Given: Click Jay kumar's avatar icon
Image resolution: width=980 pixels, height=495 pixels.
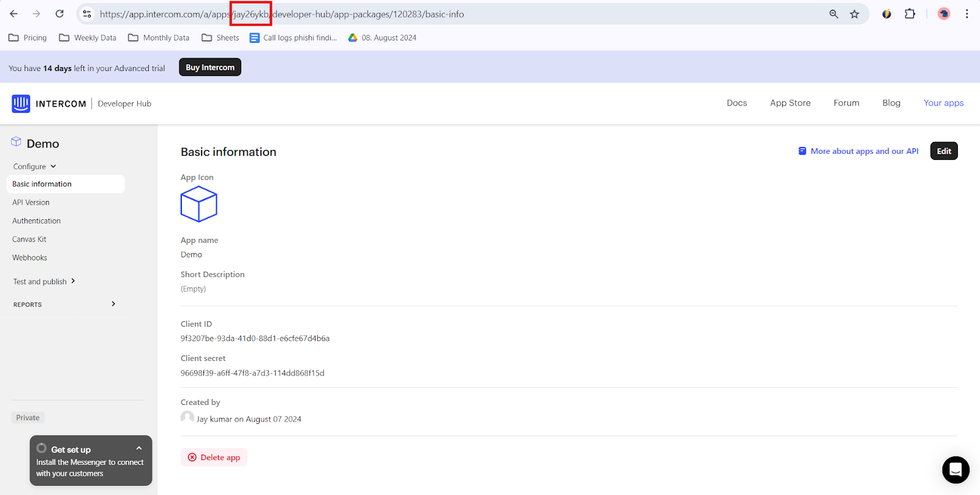Looking at the screenshot, I should pyautogui.click(x=187, y=417).
